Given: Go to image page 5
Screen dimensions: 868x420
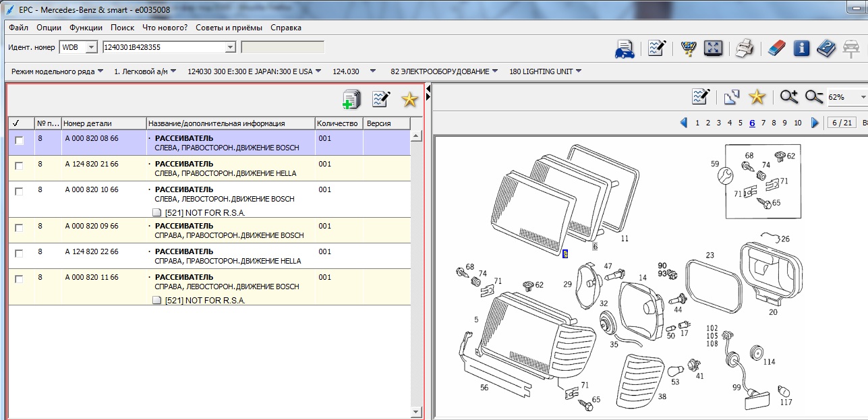Looking at the screenshot, I should point(741,123).
